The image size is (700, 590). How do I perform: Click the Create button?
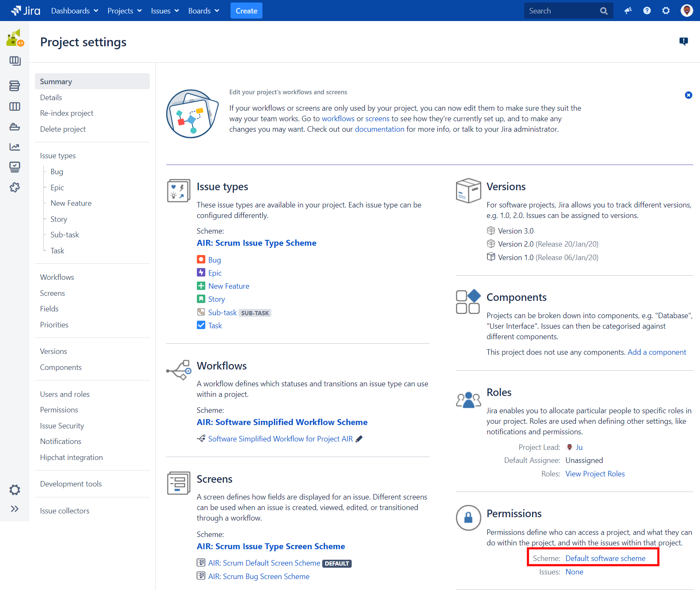click(246, 11)
